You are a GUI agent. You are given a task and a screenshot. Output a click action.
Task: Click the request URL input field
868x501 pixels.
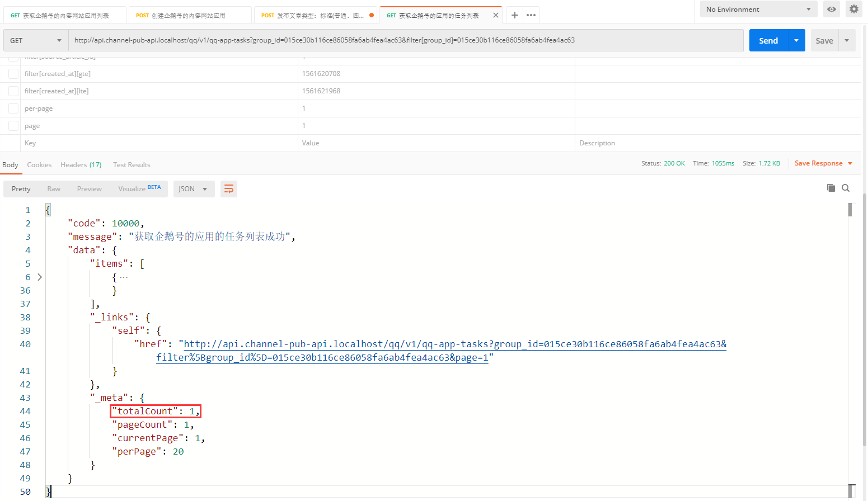405,40
